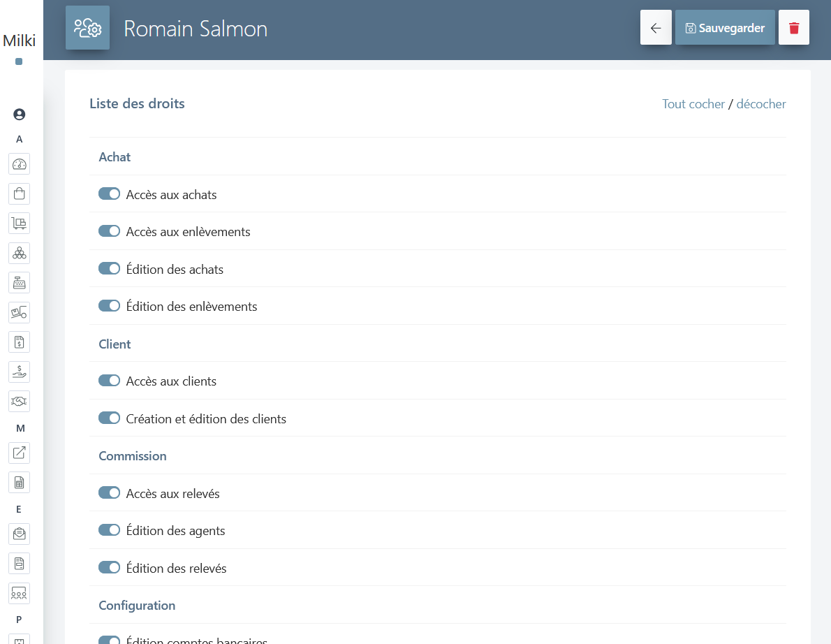Open the cash register sidebar icon
The width and height of the screenshot is (831, 644).
pos(19,283)
